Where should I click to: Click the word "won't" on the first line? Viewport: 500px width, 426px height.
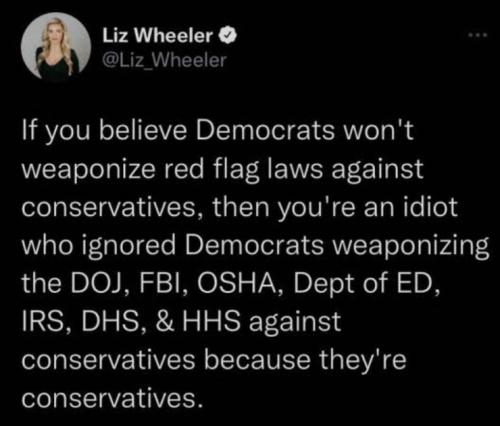(x=379, y=131)
